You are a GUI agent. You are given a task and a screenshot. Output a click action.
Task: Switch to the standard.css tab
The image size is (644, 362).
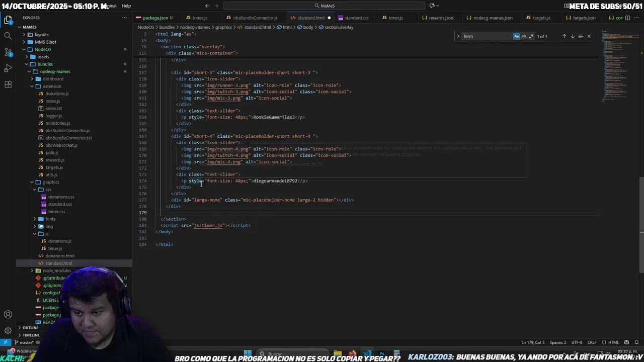tap(357, 18)
